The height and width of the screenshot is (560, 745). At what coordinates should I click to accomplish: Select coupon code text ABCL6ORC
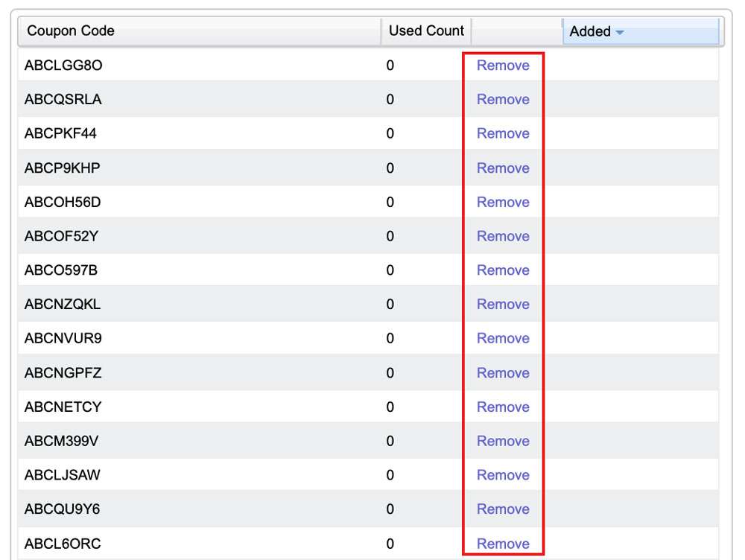(63, 544)
